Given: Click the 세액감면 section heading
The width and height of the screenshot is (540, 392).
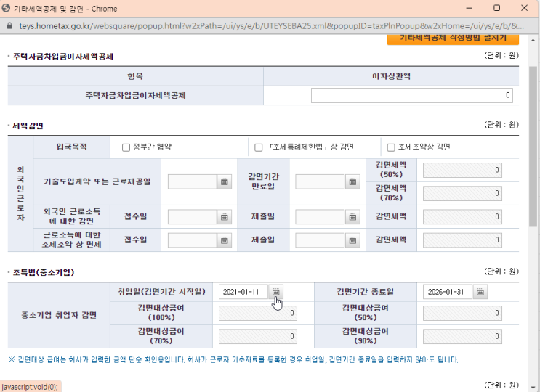Looking at the screenshot, I should 28,126.
